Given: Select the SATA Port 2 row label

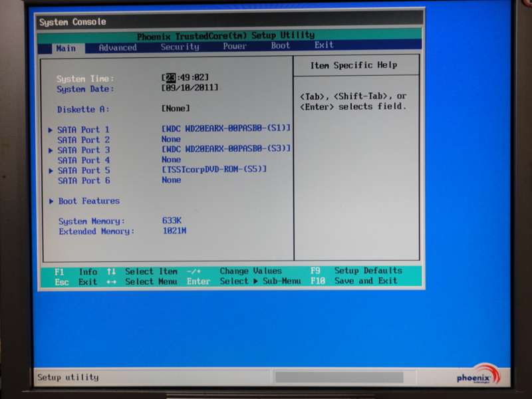Looking at the screenshot, I should tap(84, 140).
